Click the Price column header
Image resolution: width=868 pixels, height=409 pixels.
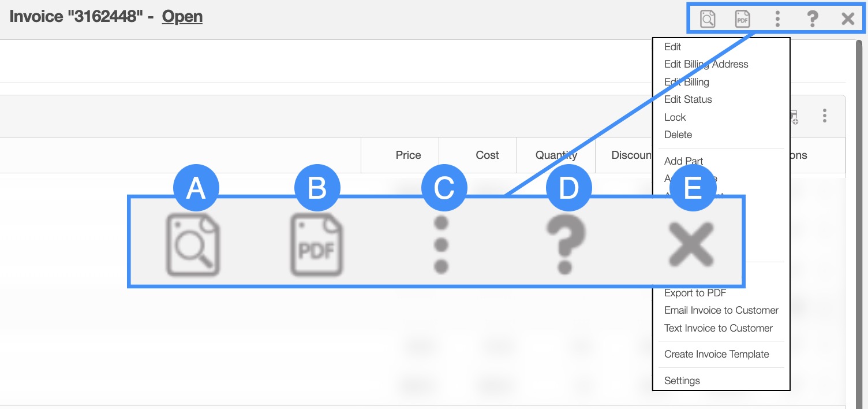(408, 155)
